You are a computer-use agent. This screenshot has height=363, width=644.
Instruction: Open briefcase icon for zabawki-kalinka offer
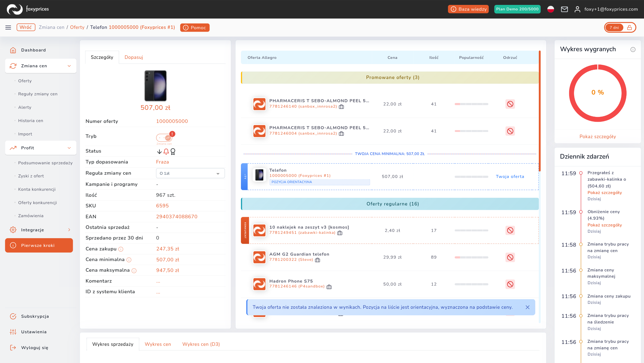click(340, 233)
